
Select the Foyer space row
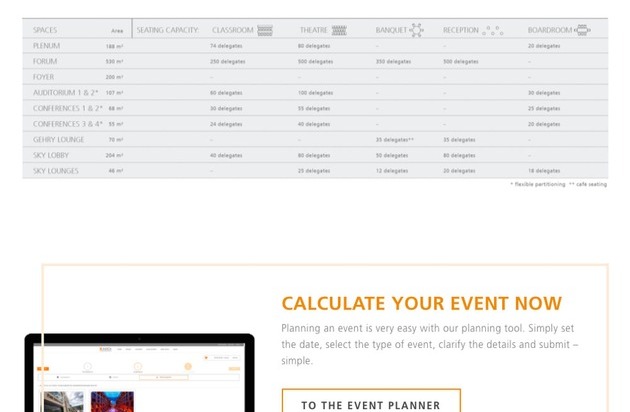pos(44,77)
